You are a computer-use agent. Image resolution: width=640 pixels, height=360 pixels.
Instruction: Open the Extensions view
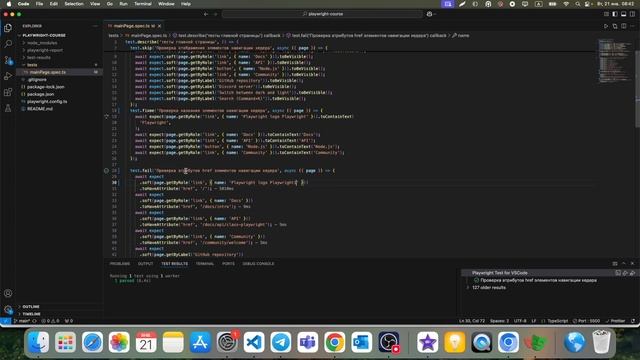coord(8,92)
